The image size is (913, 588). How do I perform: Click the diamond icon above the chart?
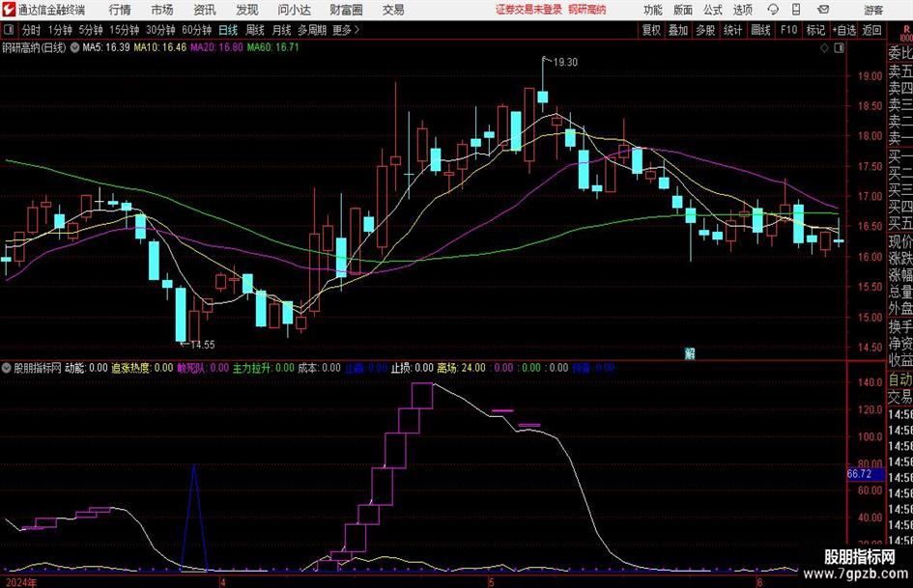tap(824, 48)
